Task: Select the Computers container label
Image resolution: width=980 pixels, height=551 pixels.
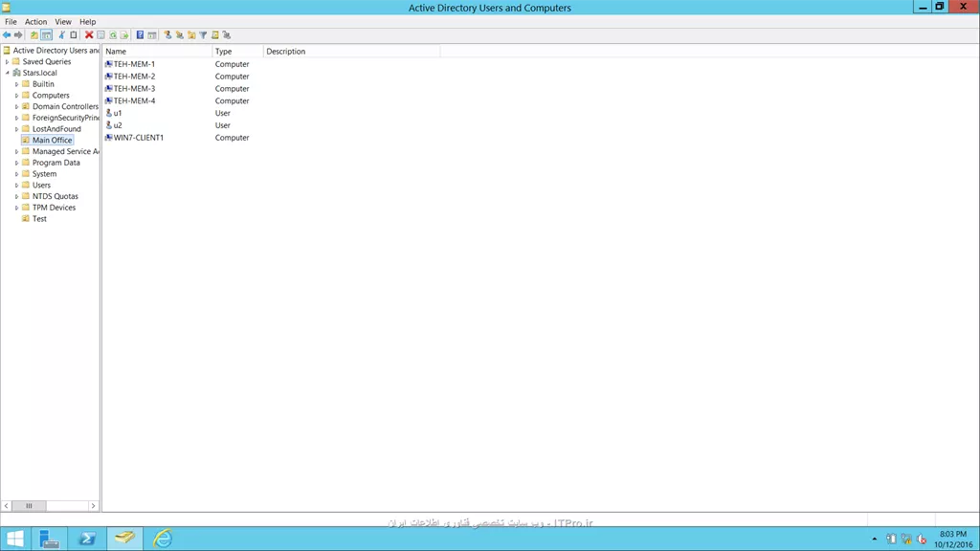Action: click(51, 96)
